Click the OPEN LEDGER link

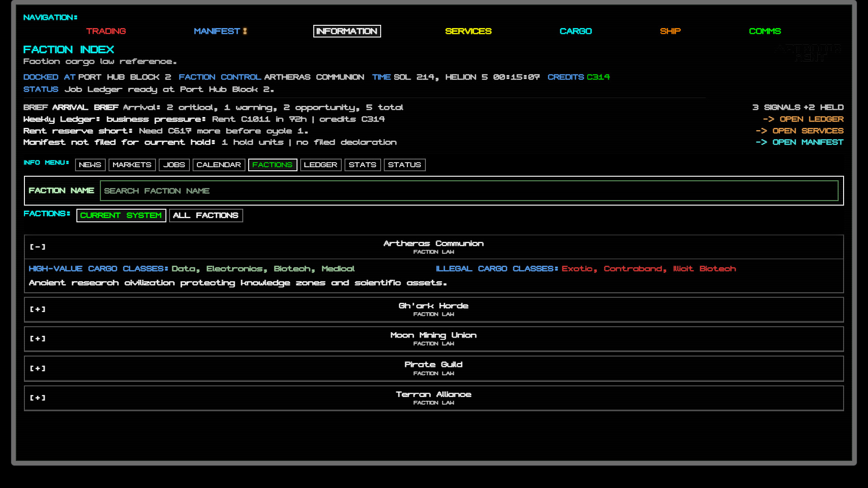pyautogui.click(x=803, y=119)
